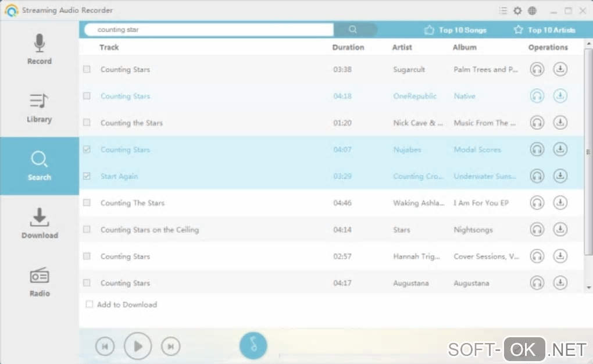This screenshot has height=364, width=593.
Task: Click the Artist column header
Action: click(402, 47)
